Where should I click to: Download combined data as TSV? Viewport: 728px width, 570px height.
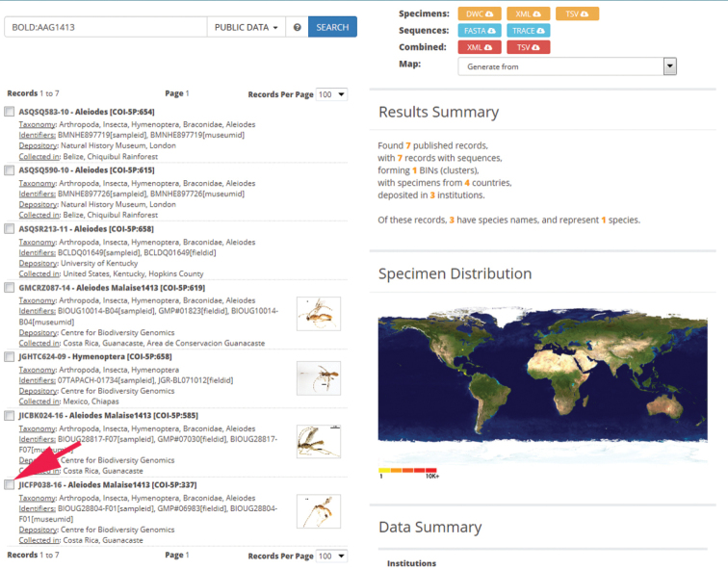527,47
